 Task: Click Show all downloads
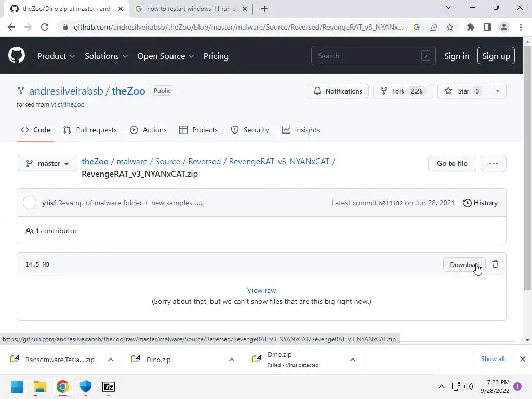tap(493, 359)
